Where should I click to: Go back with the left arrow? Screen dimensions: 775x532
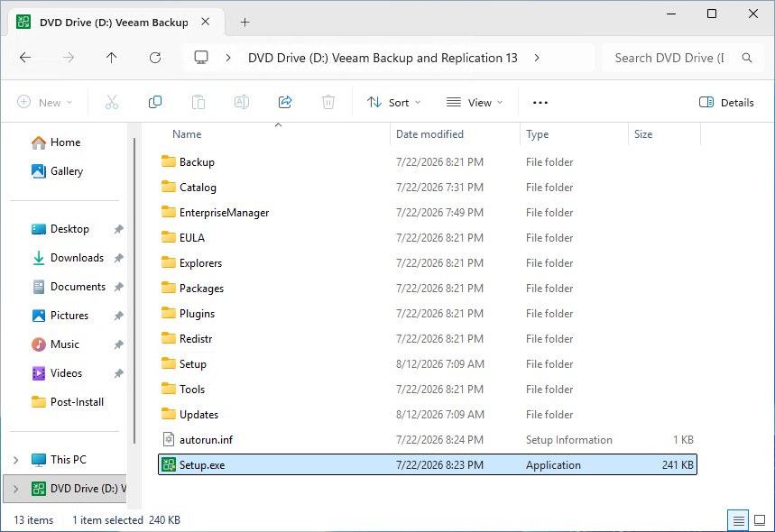25,58
